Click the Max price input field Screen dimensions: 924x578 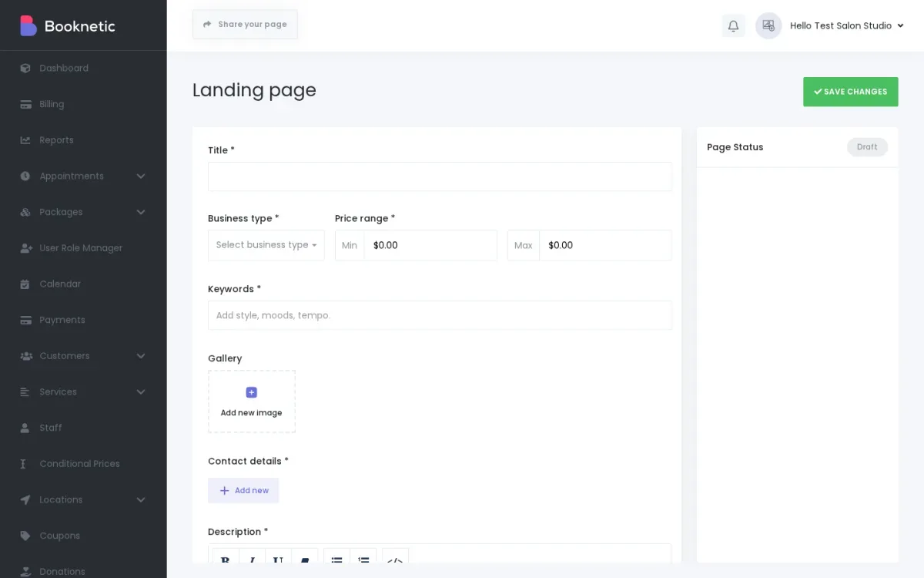point(605,245)
